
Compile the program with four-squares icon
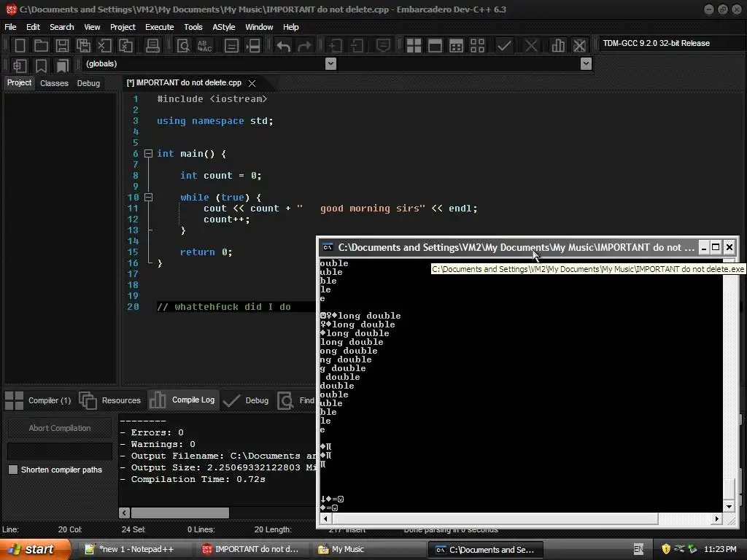coord(414,46)
